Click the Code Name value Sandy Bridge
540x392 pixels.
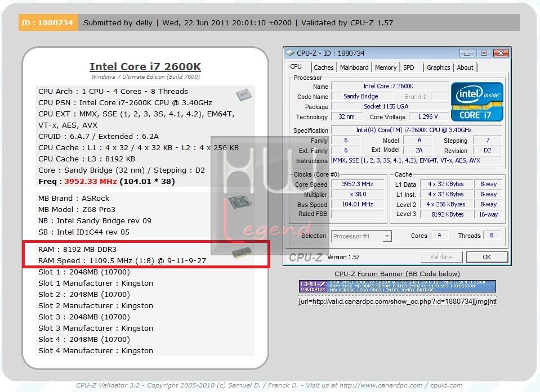(x=362, y=96)
